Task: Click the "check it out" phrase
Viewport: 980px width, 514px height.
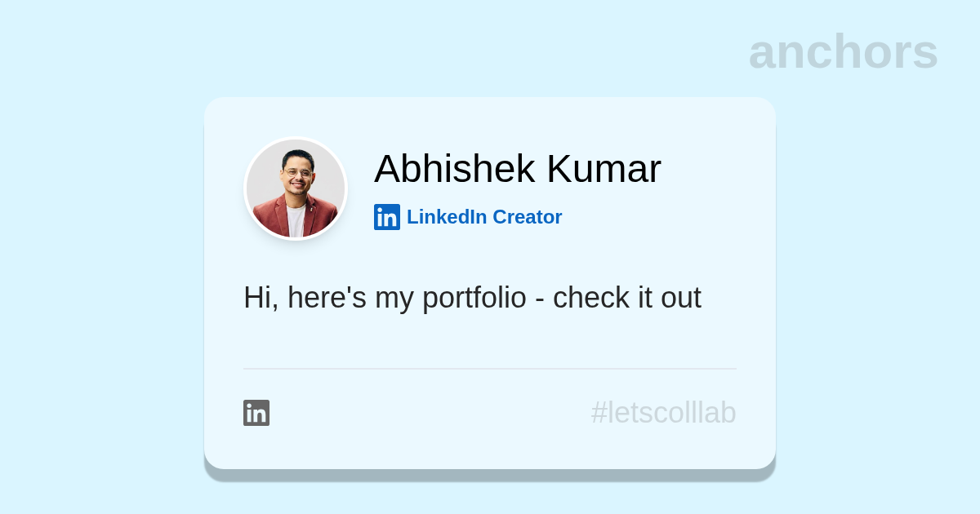Action: tap(626, 298)
